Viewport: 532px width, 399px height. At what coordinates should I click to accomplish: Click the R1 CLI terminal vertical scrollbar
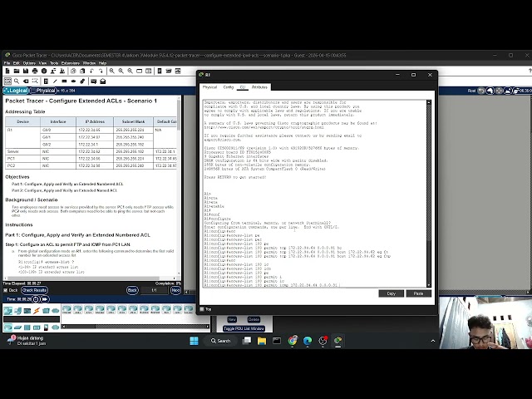[429, 194]
